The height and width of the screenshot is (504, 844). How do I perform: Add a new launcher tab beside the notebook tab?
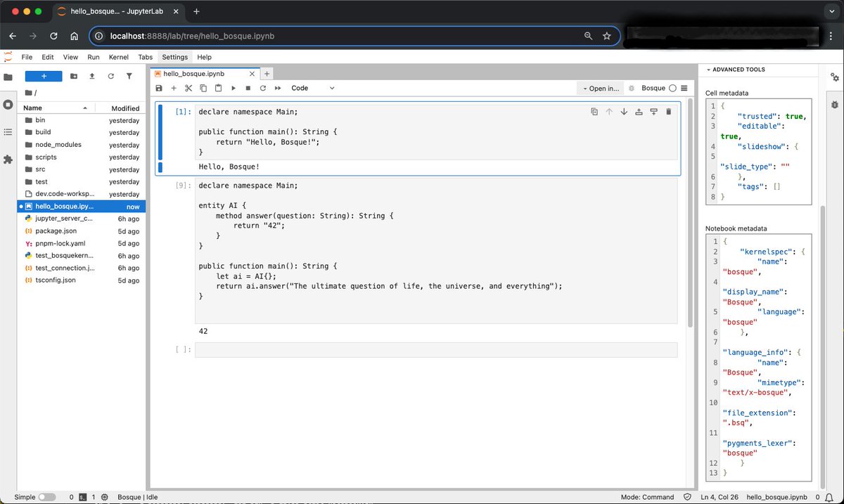click(267, 73)
